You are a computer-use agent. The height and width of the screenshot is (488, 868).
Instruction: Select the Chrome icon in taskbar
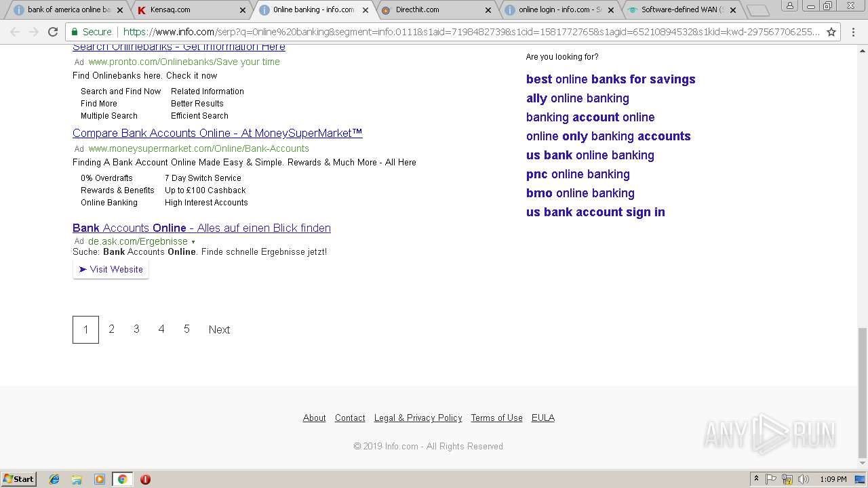click(122, 479)
